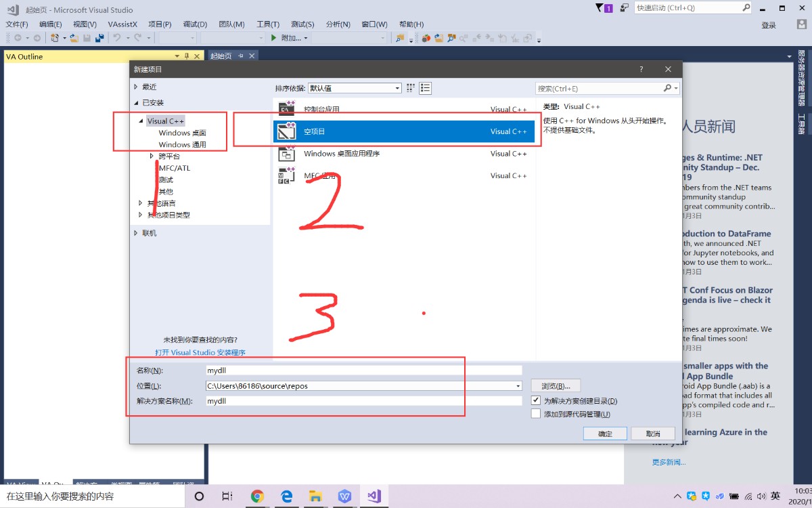This screenshot has height=508, width=812.
Task: Click the Quick Launch search icon
Action: click(x=746, y=7)
